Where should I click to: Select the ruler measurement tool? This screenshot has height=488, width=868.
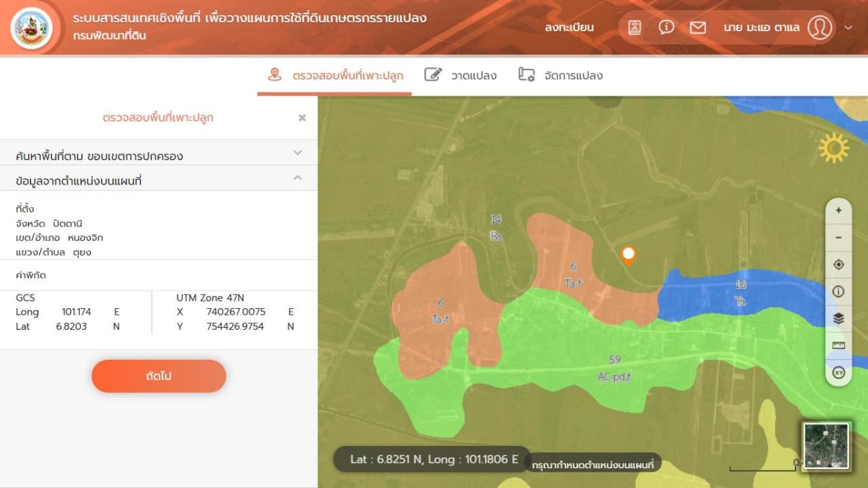838,345
